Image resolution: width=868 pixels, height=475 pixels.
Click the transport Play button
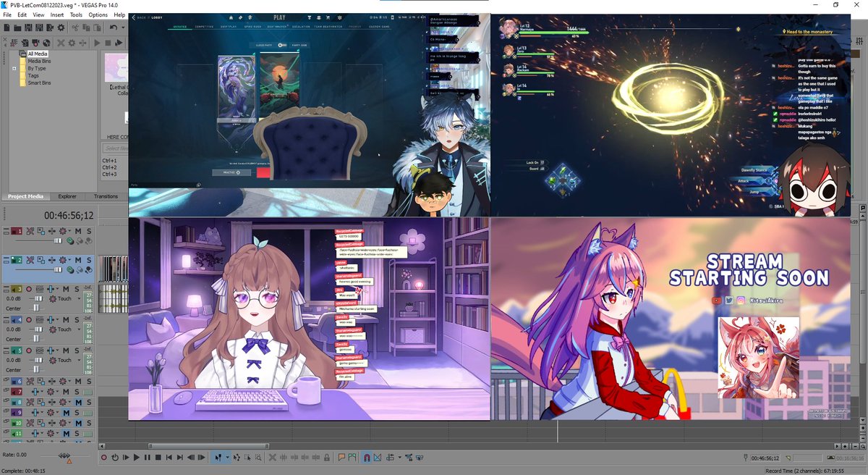(136, 458)
